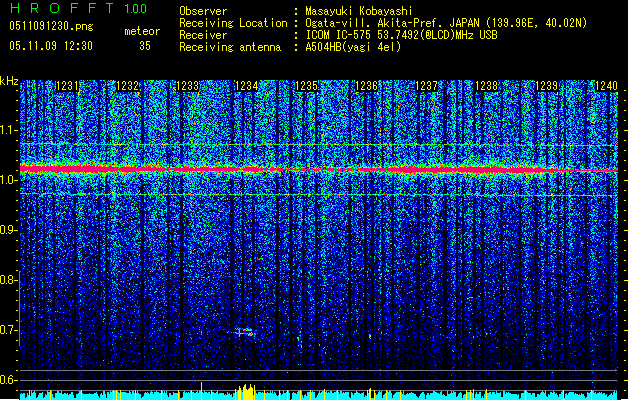Click the A504HB(yagi 4el) antenna text
The width and height of the screenshot is (629, 400).
353,47
